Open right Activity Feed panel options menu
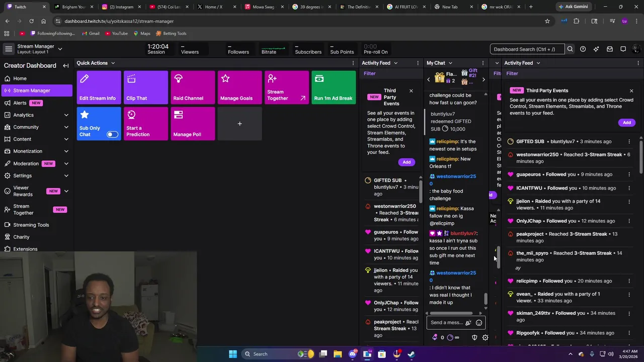 pyautogui.click(x=639, y=63)
